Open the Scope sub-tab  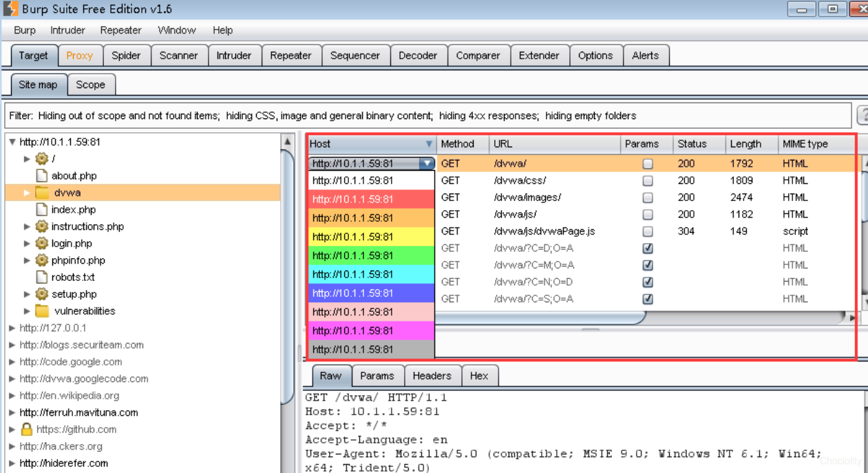click(x=91, y=85)
